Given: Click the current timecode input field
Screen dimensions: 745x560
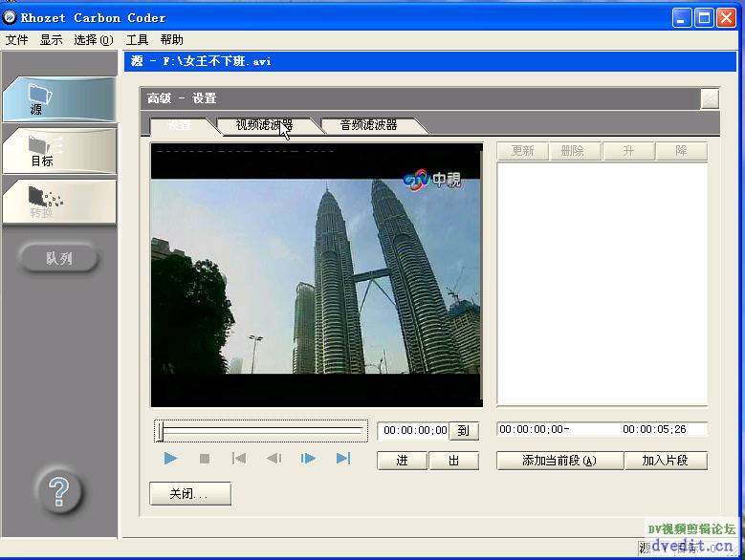Looking at the screenshot, I should pyautogui.click(x=412, y=431).
